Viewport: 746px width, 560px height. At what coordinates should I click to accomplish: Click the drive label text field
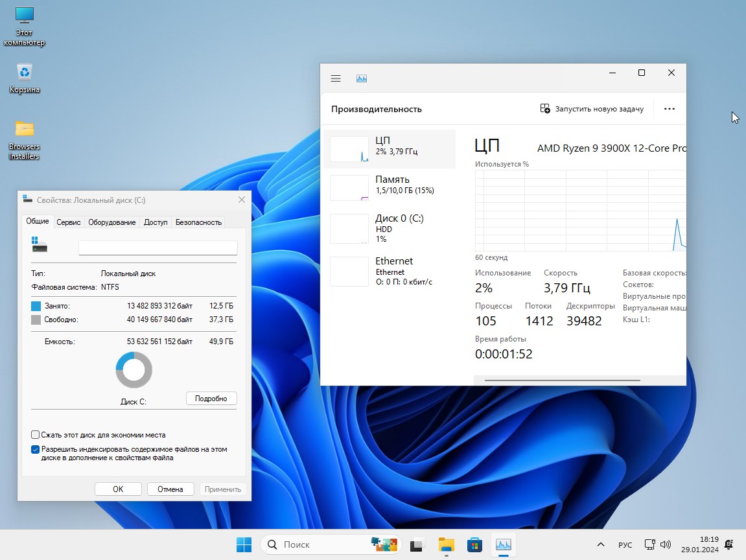(157, 248)
